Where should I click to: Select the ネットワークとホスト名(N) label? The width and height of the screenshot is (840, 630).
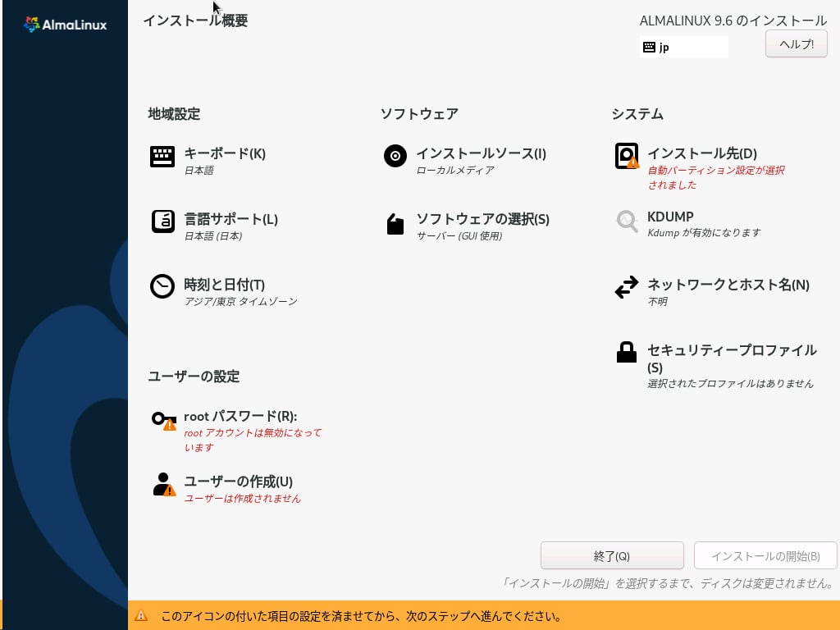pos(728,285)
